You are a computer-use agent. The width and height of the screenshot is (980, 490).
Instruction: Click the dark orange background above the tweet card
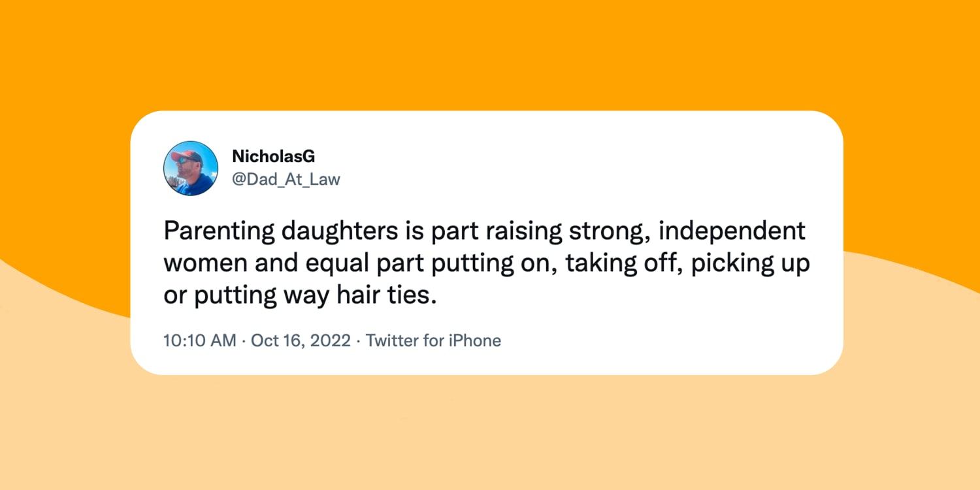tap(490, 52)
